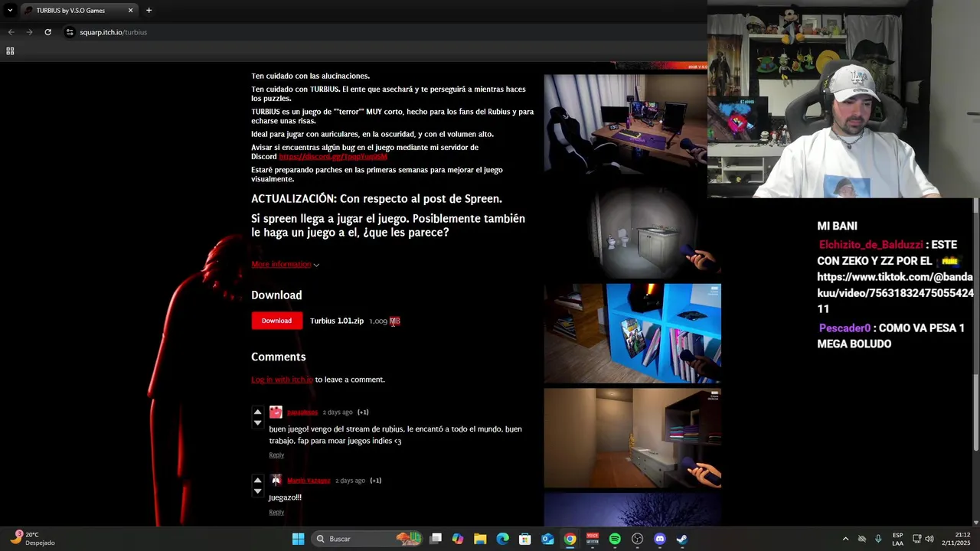This screenshot has height=551, width=980.
Task: Open a new browser tab
Action: click(149, 11)
